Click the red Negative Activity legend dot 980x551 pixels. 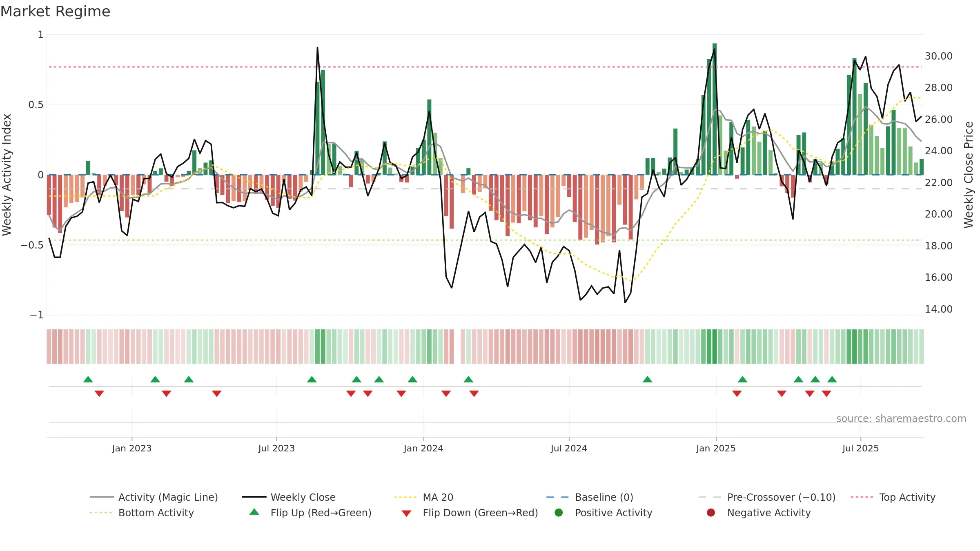point(711,513)
